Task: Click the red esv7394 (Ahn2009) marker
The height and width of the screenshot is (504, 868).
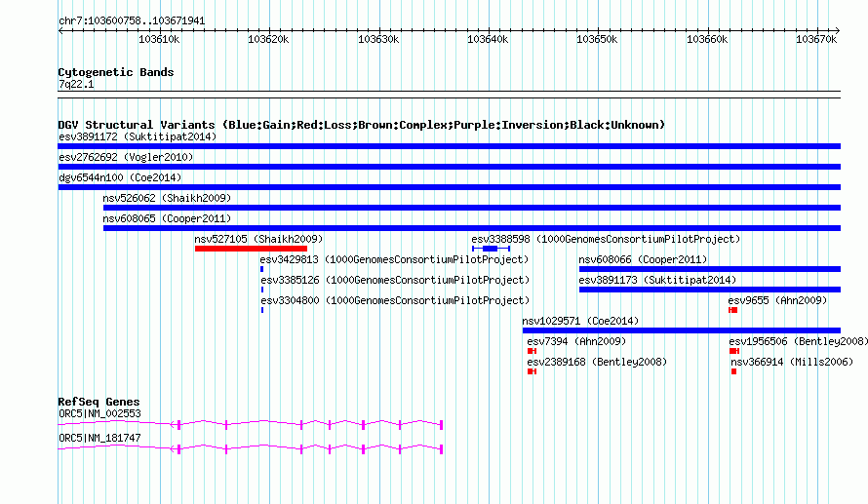Action: pos(532,351)
